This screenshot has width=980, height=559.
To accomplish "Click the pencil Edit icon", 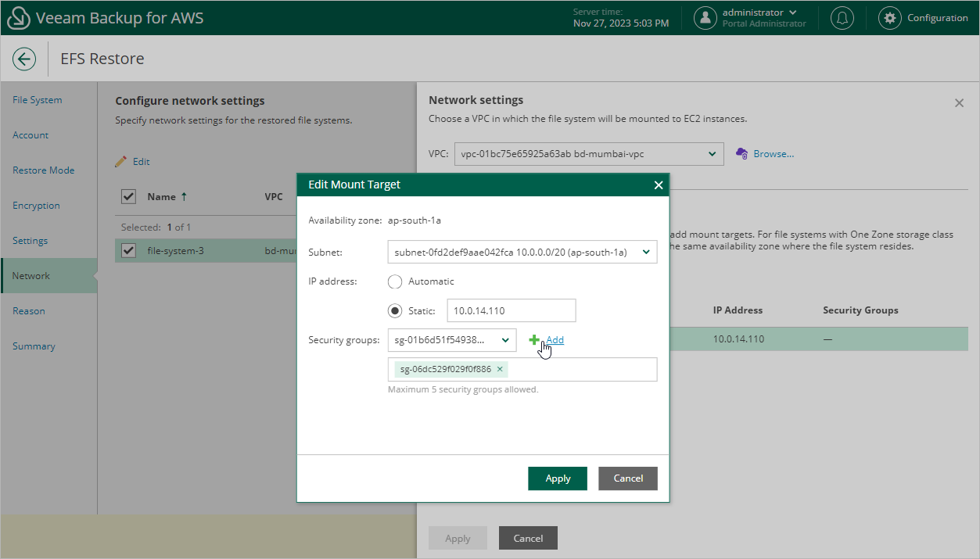I will 120,162.
